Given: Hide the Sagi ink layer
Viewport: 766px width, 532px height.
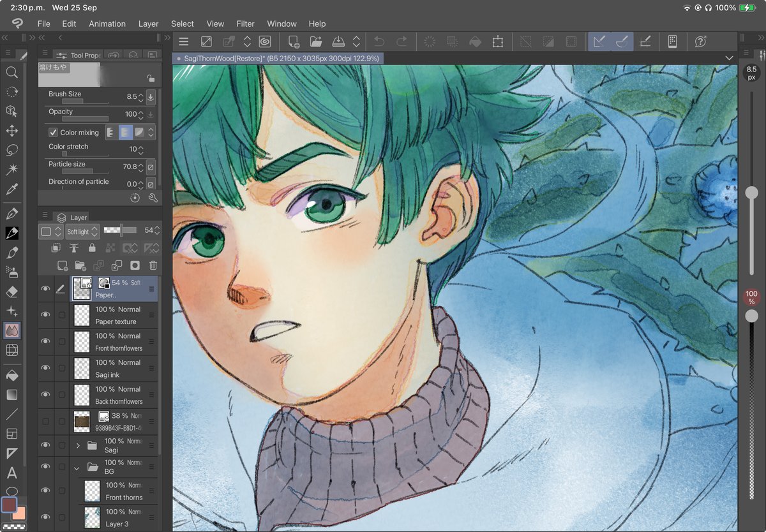Looking at the screenshot, I should [45, 367].
